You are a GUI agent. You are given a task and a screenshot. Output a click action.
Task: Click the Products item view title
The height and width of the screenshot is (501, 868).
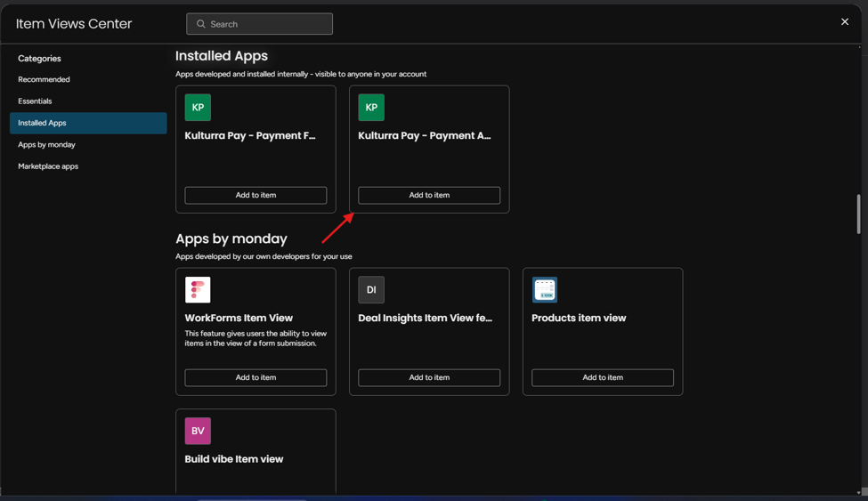pyautogui.click(x=579, y=318)
